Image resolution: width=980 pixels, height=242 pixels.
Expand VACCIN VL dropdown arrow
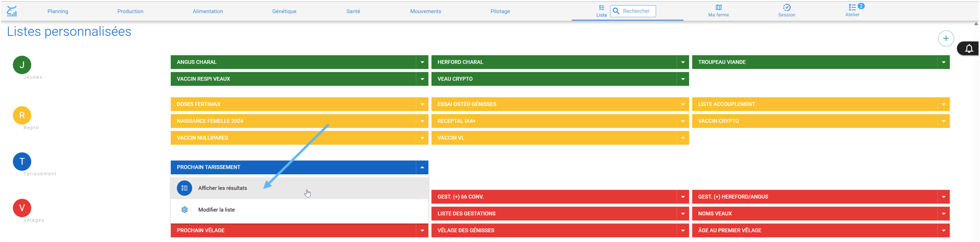[683, 138]
